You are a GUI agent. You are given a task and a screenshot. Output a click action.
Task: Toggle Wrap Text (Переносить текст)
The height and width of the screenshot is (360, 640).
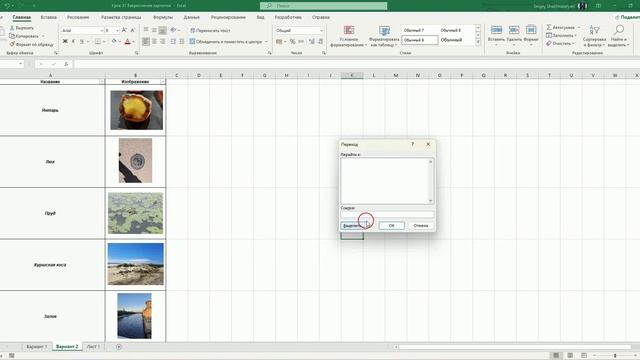pos(210,30)
